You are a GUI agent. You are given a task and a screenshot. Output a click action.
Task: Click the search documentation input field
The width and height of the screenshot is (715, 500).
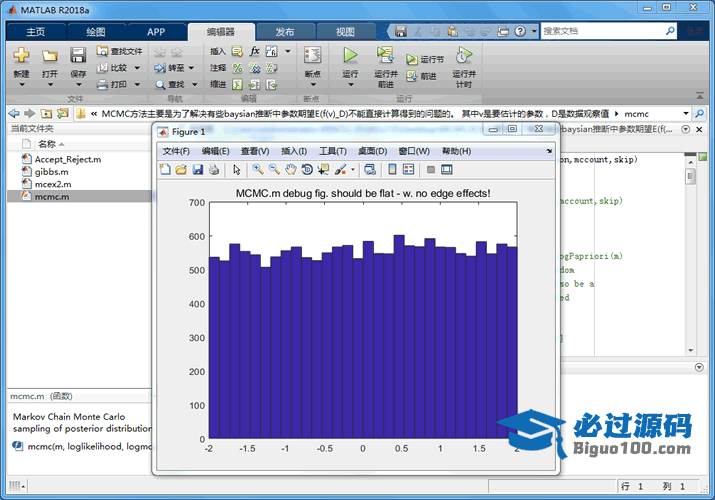pos(603,31)
